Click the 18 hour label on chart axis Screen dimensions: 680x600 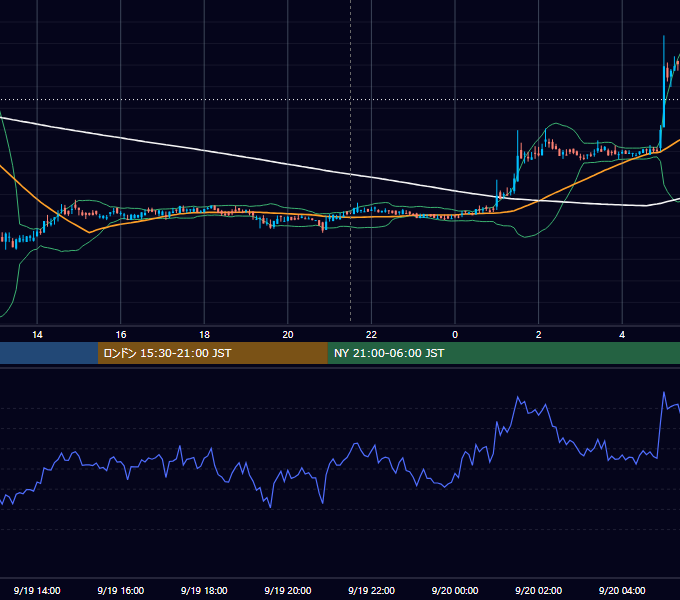tap(204, 335)
